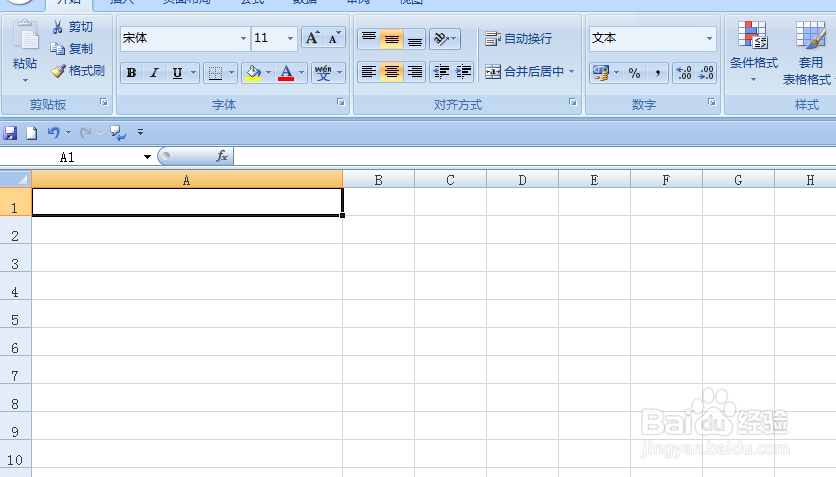Open font (字体) dialog launcher
Screen dimensions: 836x477
(341, 102)
